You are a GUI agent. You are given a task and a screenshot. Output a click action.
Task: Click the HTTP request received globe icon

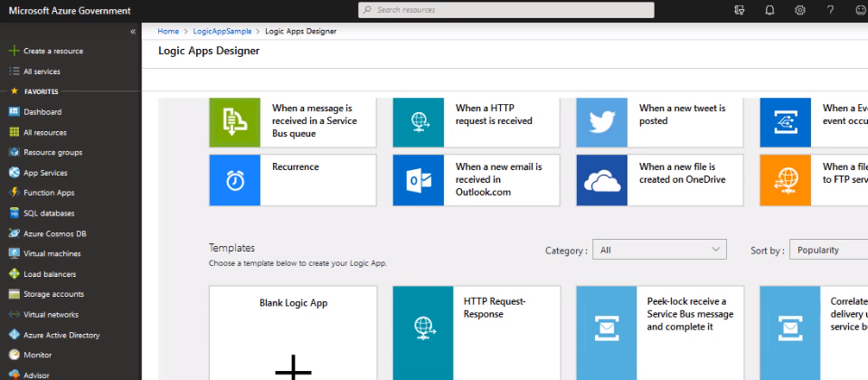click(x=418, y=121)
